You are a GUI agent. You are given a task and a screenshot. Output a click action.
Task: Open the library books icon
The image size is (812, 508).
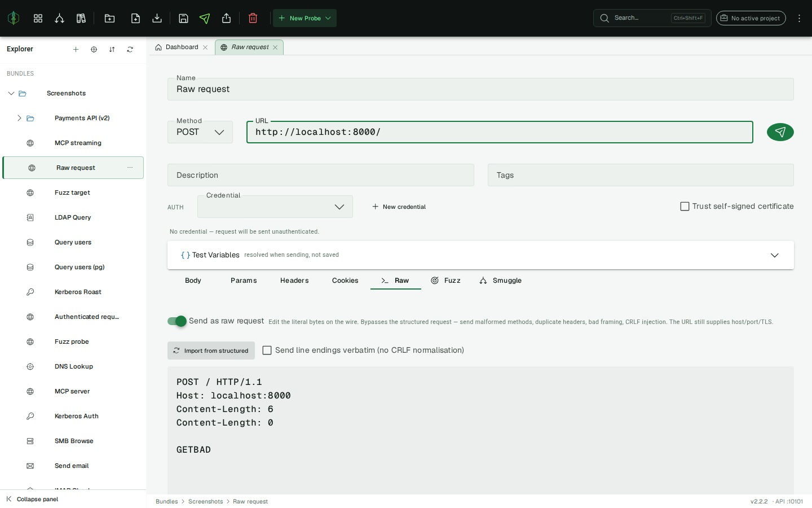point(81,18)
